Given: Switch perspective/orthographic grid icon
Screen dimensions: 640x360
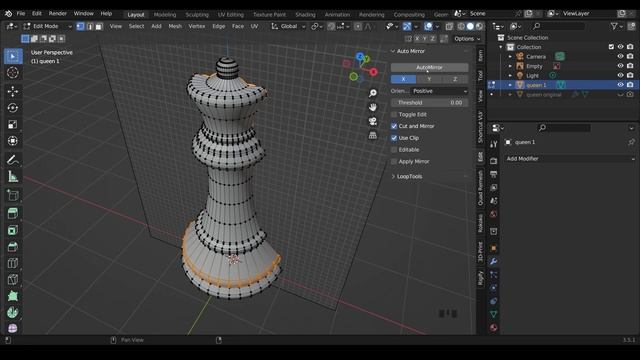Looking at the screenshot, I should [x=373, y=135].
